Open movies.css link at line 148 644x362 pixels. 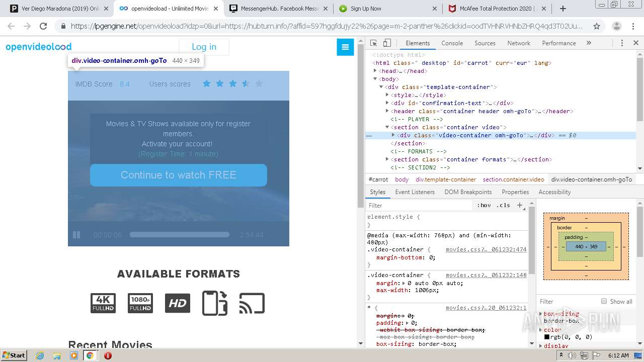click(486, 275)
